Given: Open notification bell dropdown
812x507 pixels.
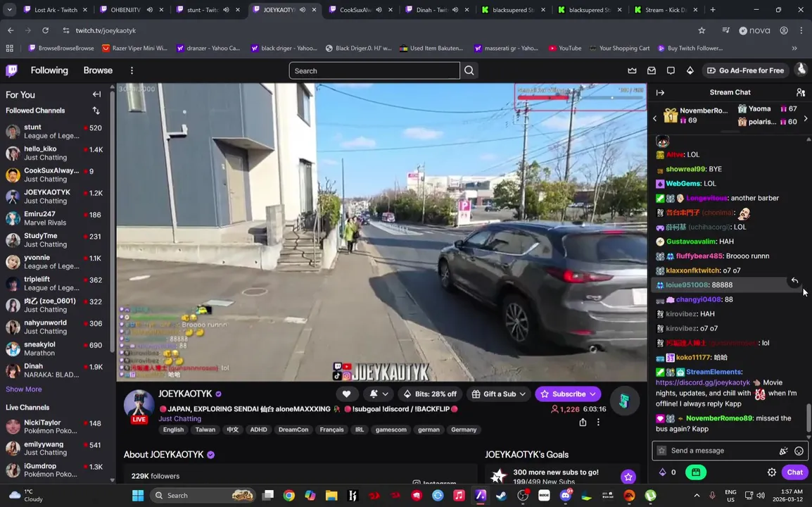Looking at the screenshot, I should click(x=379, y=394).
